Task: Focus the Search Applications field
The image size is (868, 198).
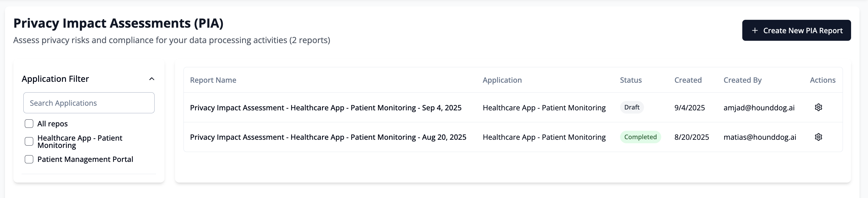Action: point(89,103)
